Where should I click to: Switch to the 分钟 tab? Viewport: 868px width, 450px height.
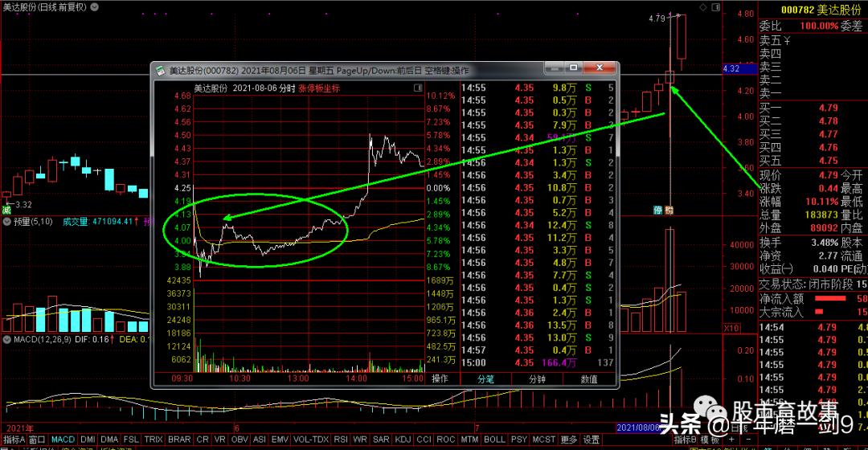pyautogui.click(x=536, y=378)
